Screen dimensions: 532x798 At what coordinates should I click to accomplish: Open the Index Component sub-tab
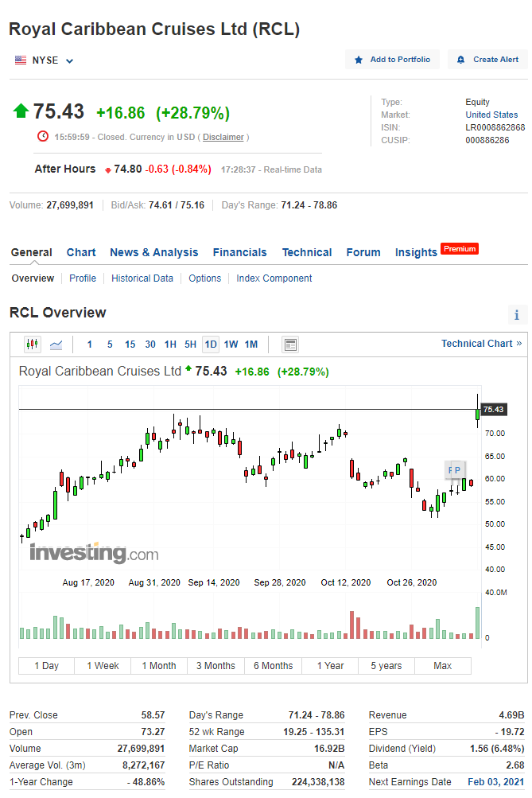coord(274,278)
